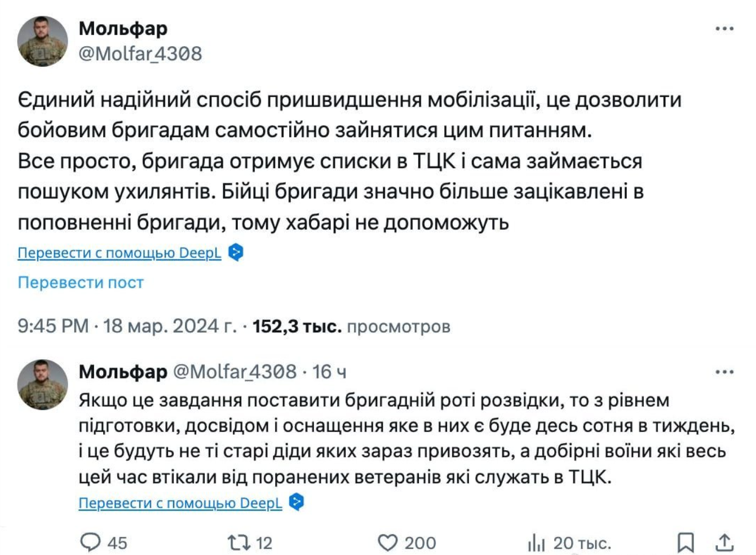Image resolution: width=756 pixels, height=555 pixels.
Task: Click the 152,3 тыс. просмотров count
Action: point(351,326)
